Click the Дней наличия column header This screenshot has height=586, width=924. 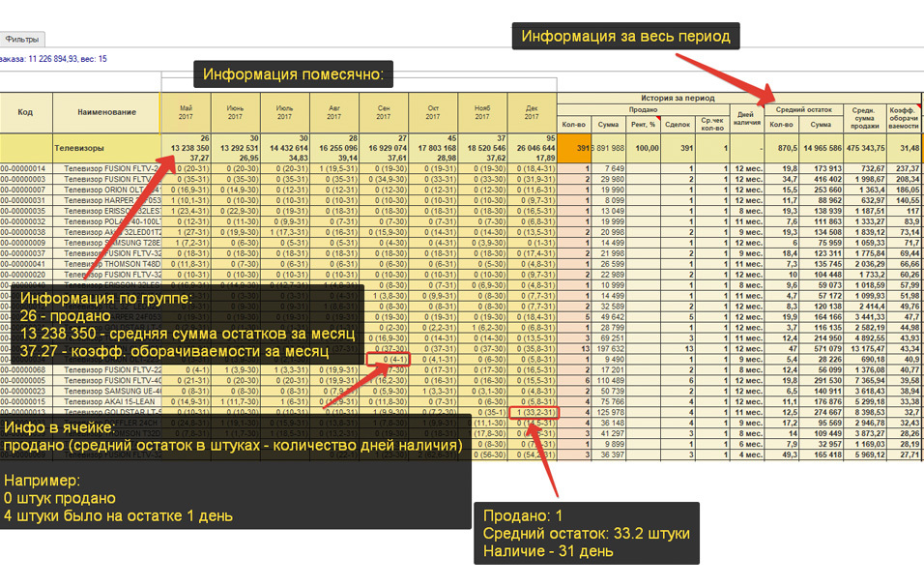pyautogui.click(x=746, y=119)
